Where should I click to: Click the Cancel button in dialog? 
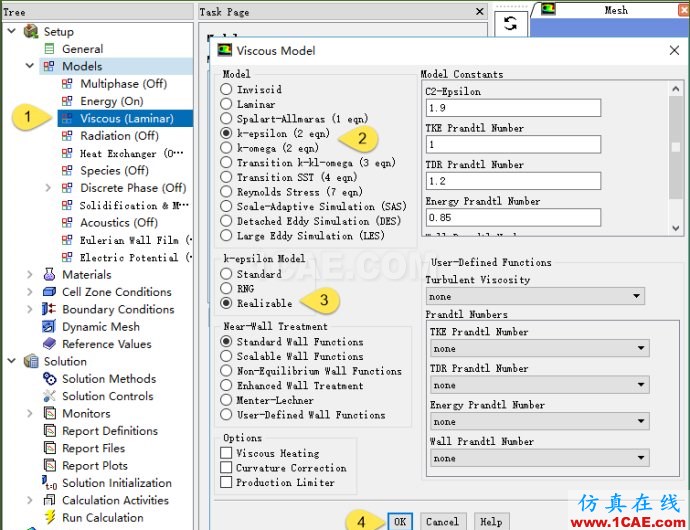pyautogui.click(x=441, y=522)
